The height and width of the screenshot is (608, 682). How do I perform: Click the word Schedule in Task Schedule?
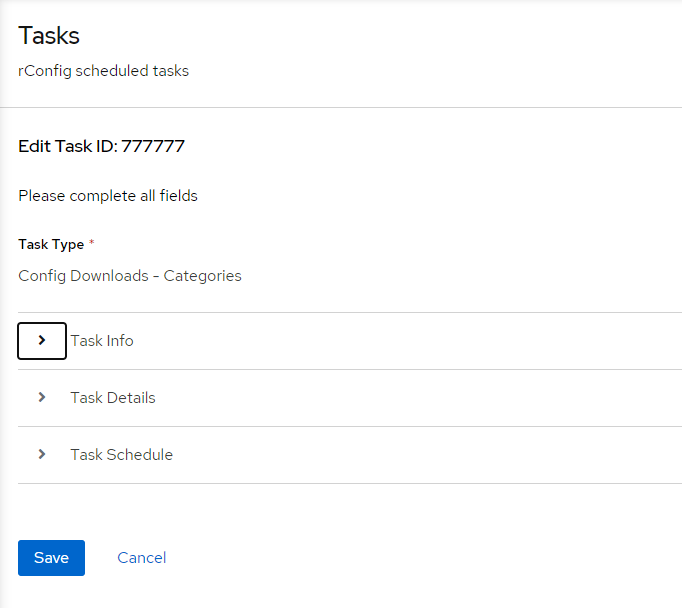click(x=140, y=454)
